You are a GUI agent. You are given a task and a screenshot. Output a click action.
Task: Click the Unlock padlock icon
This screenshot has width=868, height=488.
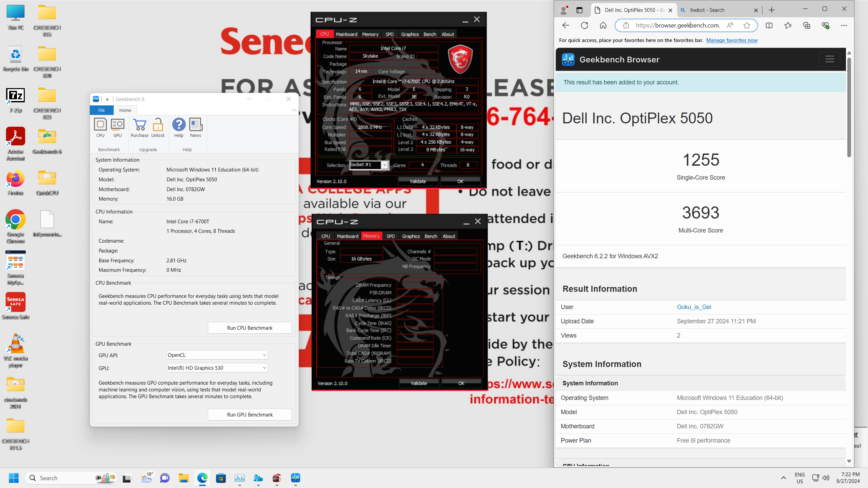click(x=158, y=128)
